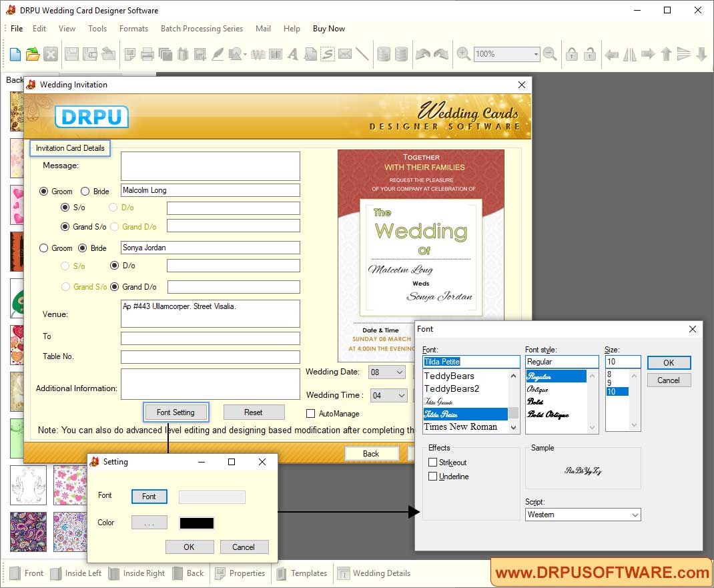Viewport: 714px width, 588px height.
Task: Select Bride radio next to Malcolm Long
Action: click(x=85, y=192)
